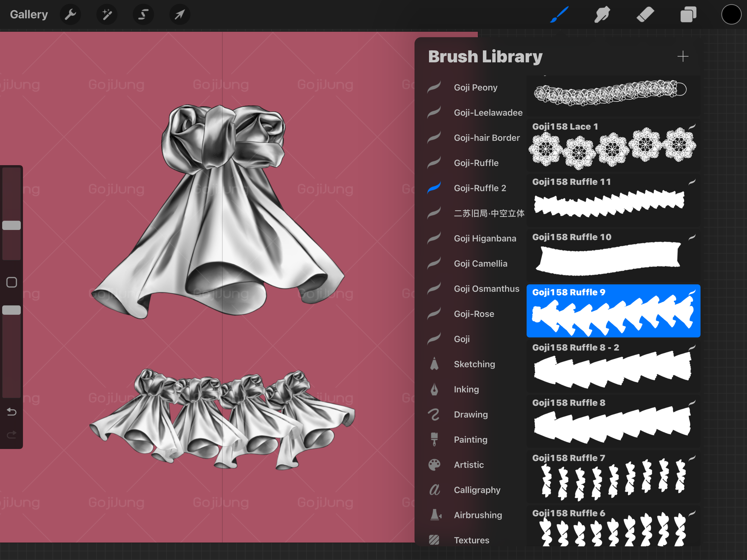Select the Goji158 Ruffle 11 brush

click(x=613, y=200)
